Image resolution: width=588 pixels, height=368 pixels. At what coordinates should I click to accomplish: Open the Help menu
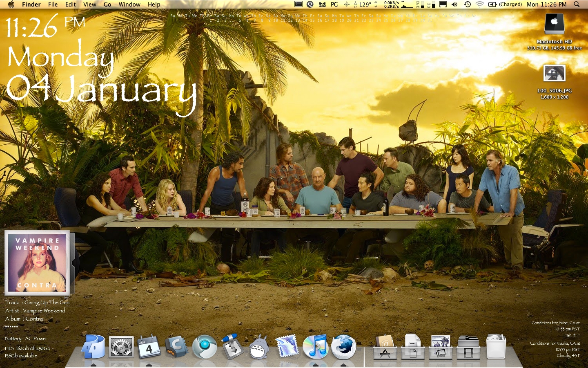pos(154,4)
